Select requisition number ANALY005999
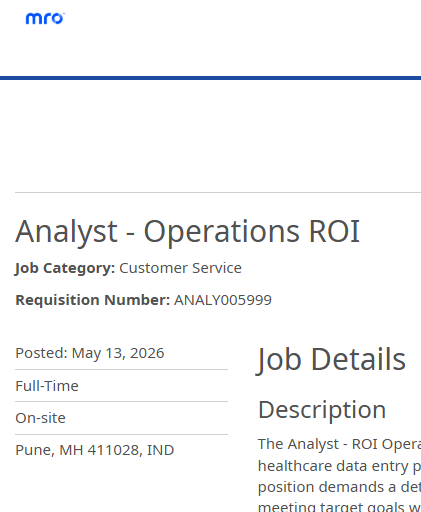Screen dimensions: 421x512 point(223,300)
